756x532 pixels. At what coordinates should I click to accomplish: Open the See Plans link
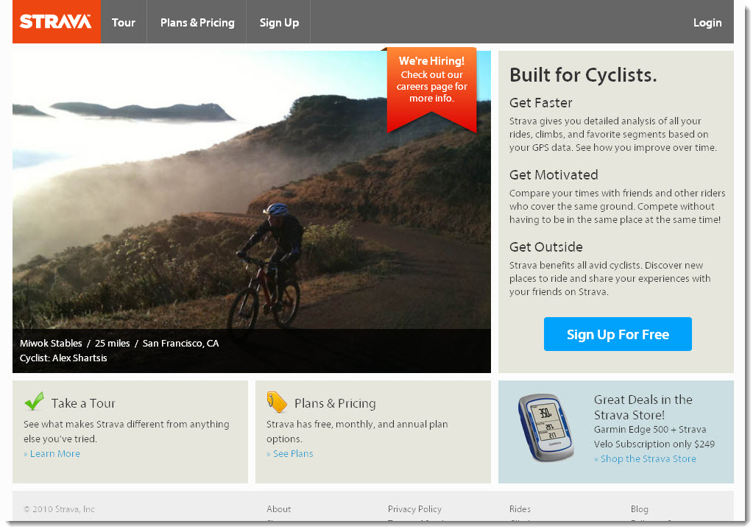292,454
